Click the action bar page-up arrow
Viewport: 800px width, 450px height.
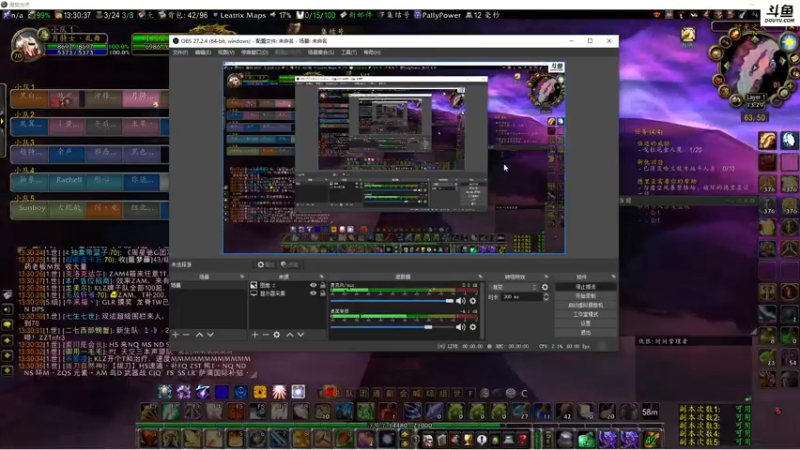coord(406,434)
